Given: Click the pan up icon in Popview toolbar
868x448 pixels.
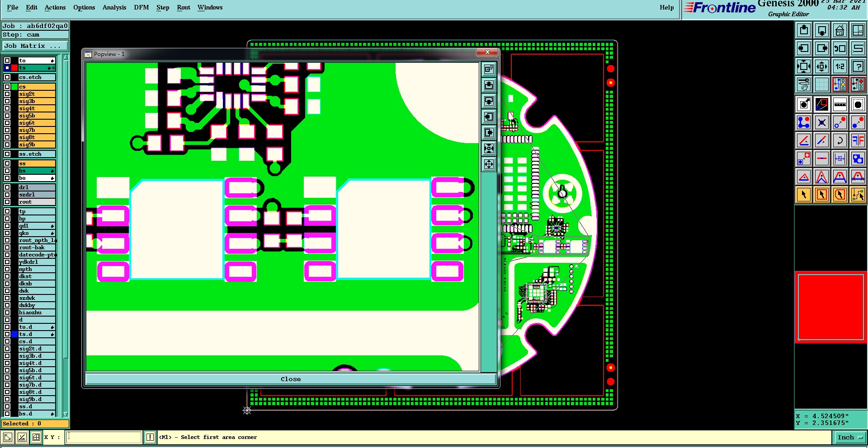Looking at the screenshot, I should click(489, 85).
